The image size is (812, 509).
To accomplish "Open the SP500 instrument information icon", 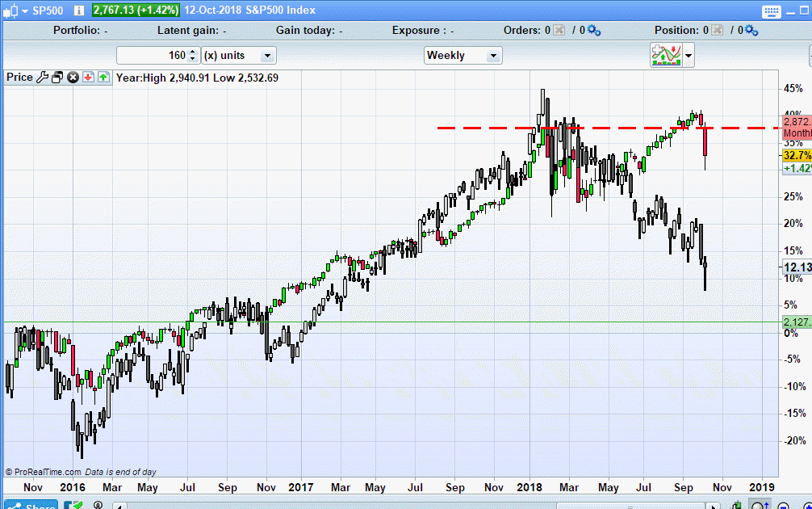I will [79, 11].
